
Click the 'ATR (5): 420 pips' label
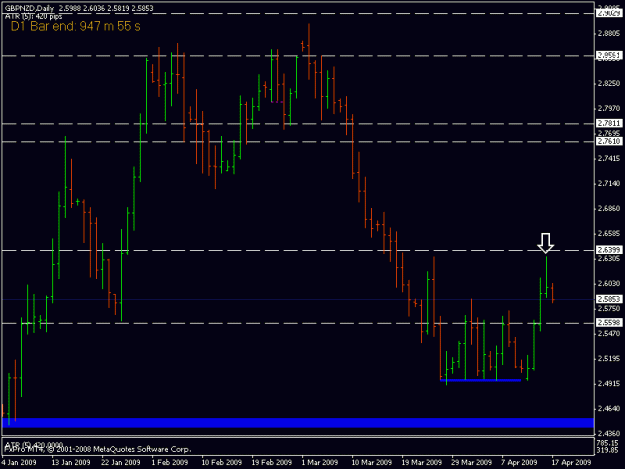tap(33, 16)
